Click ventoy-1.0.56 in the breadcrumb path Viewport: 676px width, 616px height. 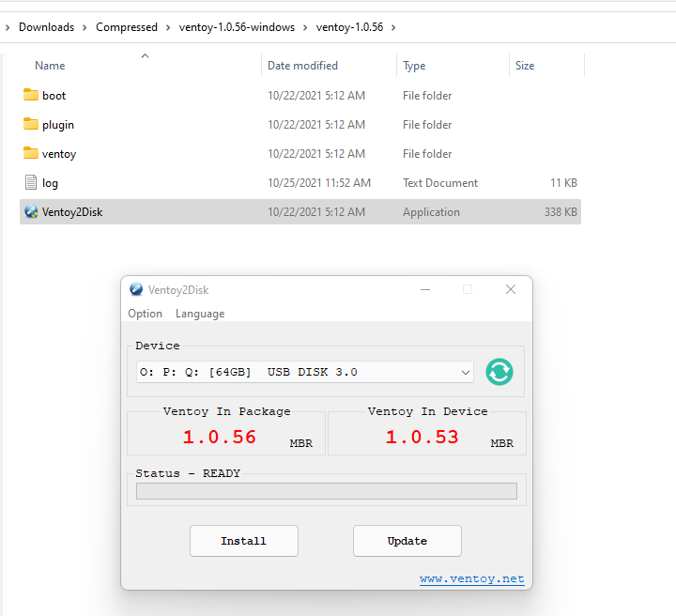pyautogui.click(x=349, y=27)
